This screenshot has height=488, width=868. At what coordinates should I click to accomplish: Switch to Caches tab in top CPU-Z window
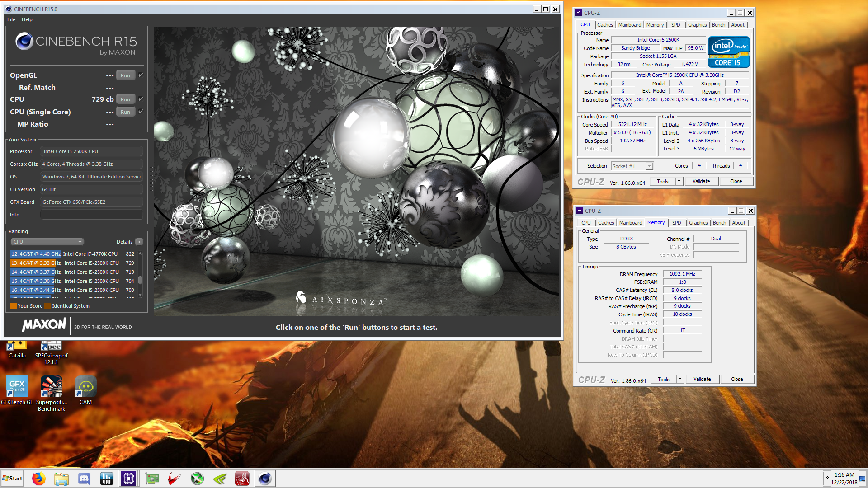[605, 25]
